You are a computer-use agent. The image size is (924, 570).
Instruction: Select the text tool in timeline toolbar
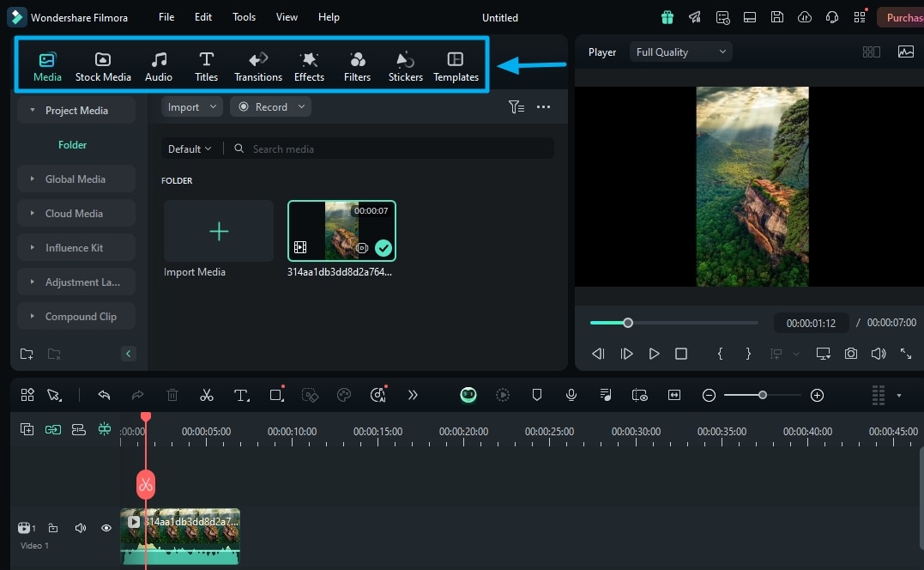pyautogui.click(x=241, y=395)
